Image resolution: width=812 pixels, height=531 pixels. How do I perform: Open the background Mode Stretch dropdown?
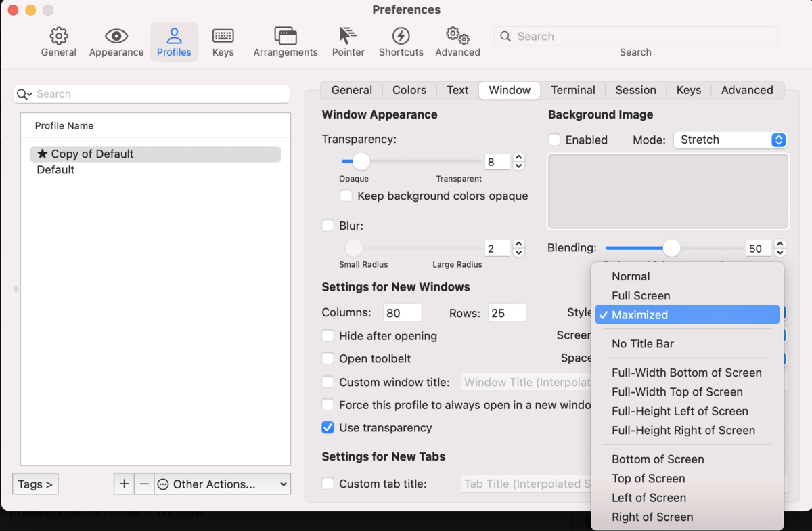(730, 140)
